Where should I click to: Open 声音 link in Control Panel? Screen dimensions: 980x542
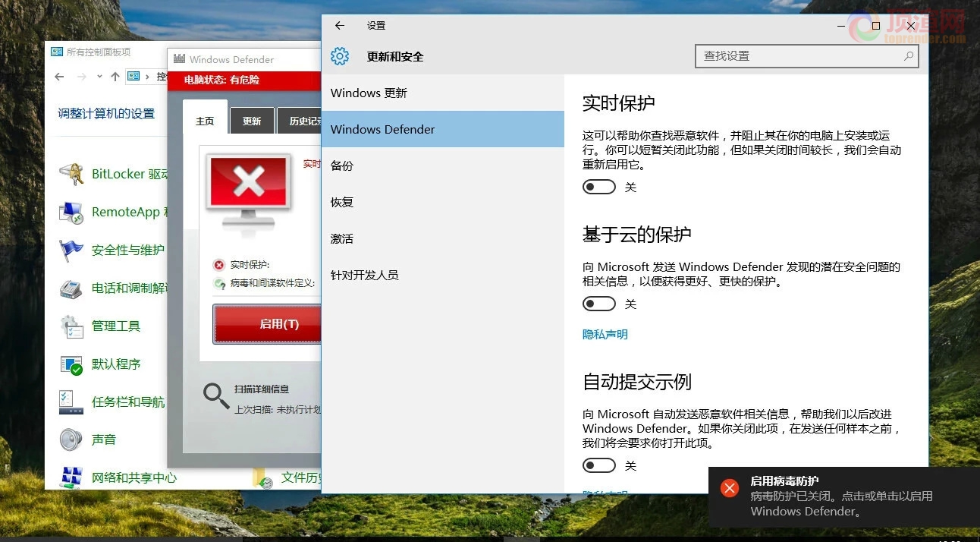[104, 440]
